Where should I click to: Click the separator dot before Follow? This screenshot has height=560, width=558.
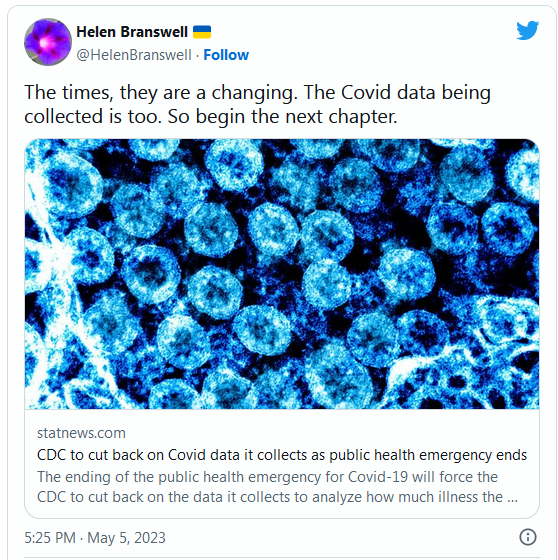coord(197,56)
